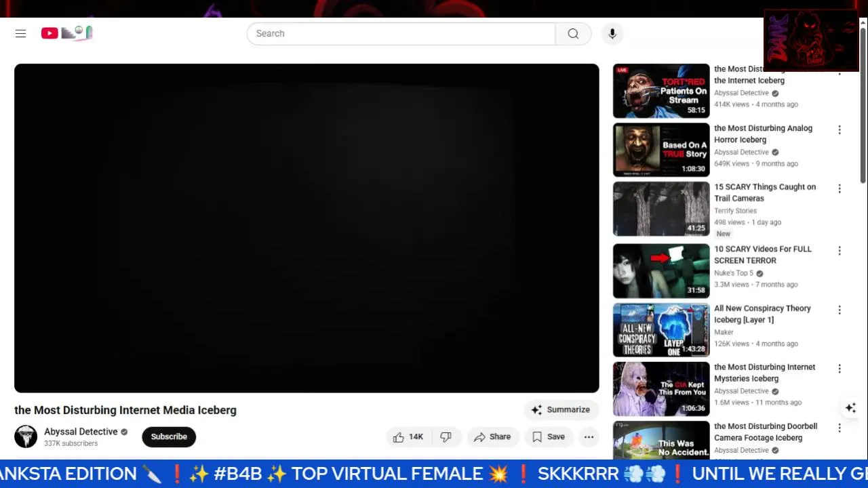Click '1.6M views • 11 months ago' text
This screenshot has width=868, height=488.
coord(758,403)
